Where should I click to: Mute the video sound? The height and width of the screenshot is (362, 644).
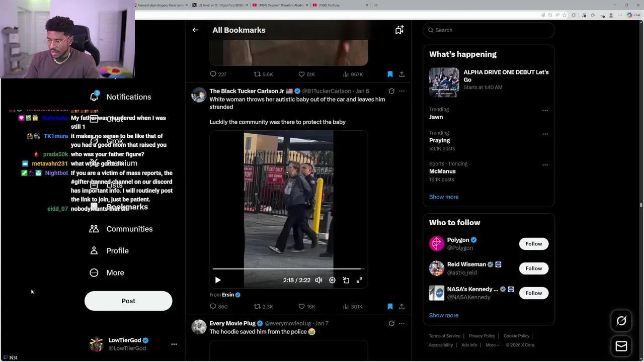tap(318, 280)
